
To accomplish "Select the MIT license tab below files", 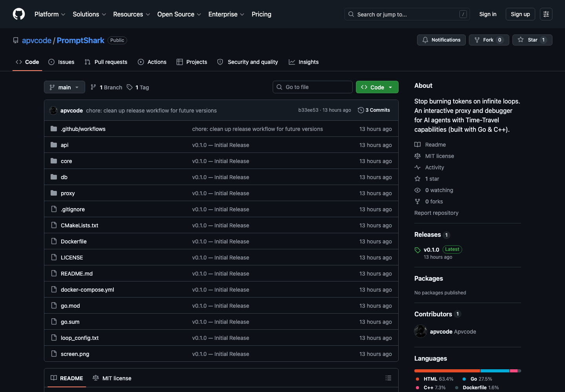I will pos(112,378).
